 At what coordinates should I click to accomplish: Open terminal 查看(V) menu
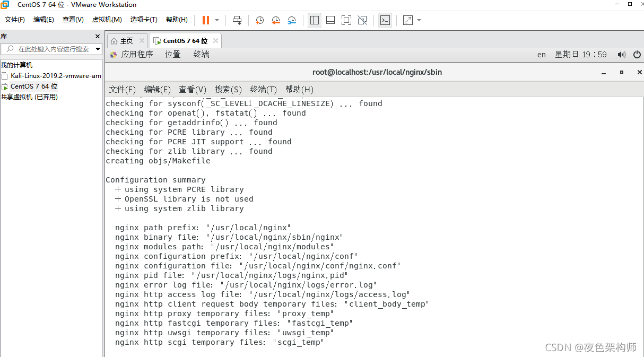click(193, 89)
